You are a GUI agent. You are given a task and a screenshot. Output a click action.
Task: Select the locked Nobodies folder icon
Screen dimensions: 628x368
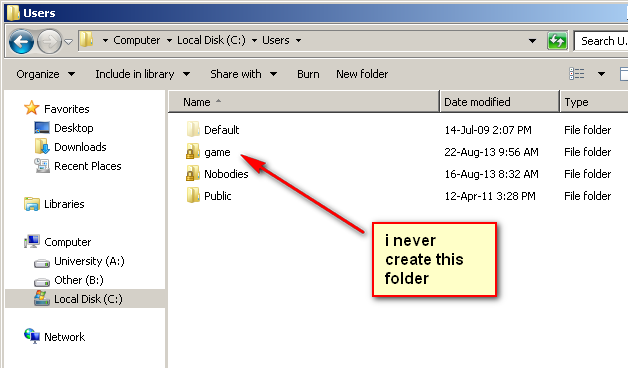point(193,173)
